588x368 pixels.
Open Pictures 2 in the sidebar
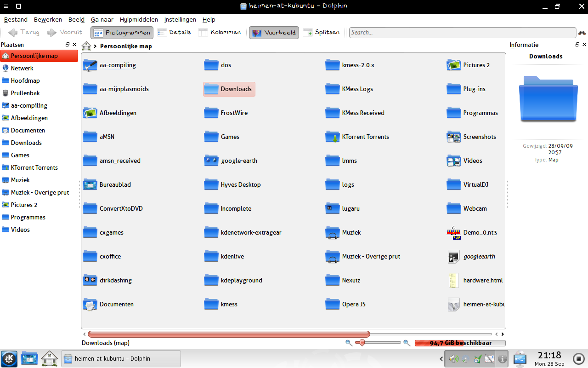[x=39, y=205]
